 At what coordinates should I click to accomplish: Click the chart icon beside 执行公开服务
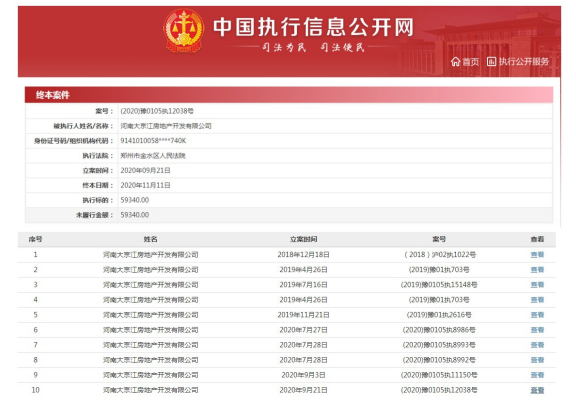coord(491,62)
